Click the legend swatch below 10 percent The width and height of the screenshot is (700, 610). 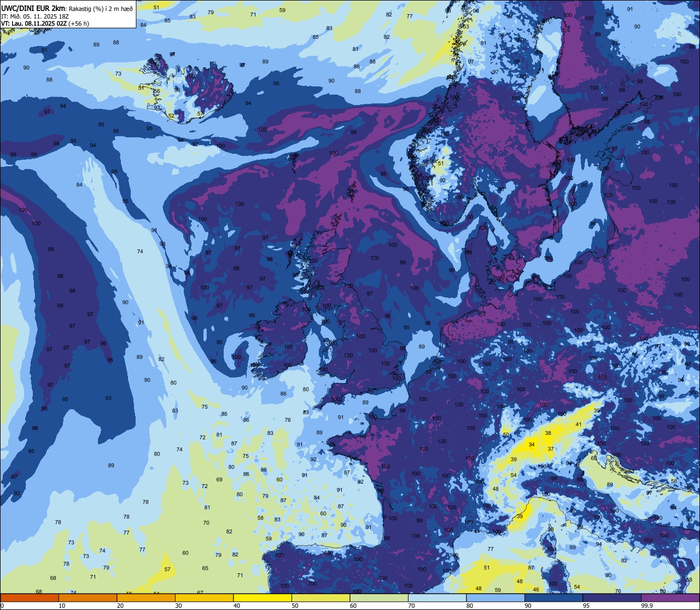pos(30,597)
